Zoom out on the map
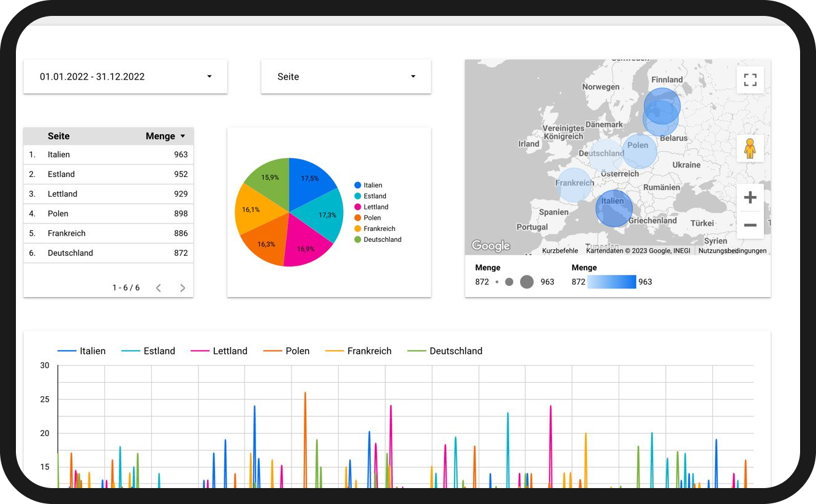The width and height of the screenshot is (816, 504). pyautogui.click(x=750, y=225)
